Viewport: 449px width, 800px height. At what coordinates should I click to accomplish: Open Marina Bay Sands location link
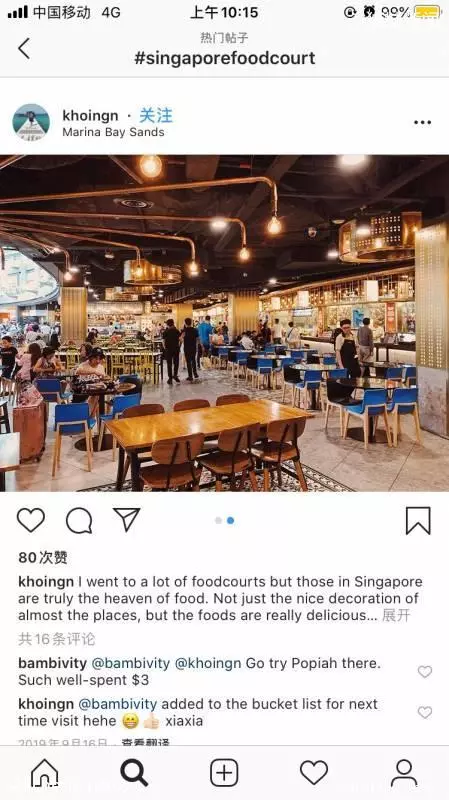113,132
